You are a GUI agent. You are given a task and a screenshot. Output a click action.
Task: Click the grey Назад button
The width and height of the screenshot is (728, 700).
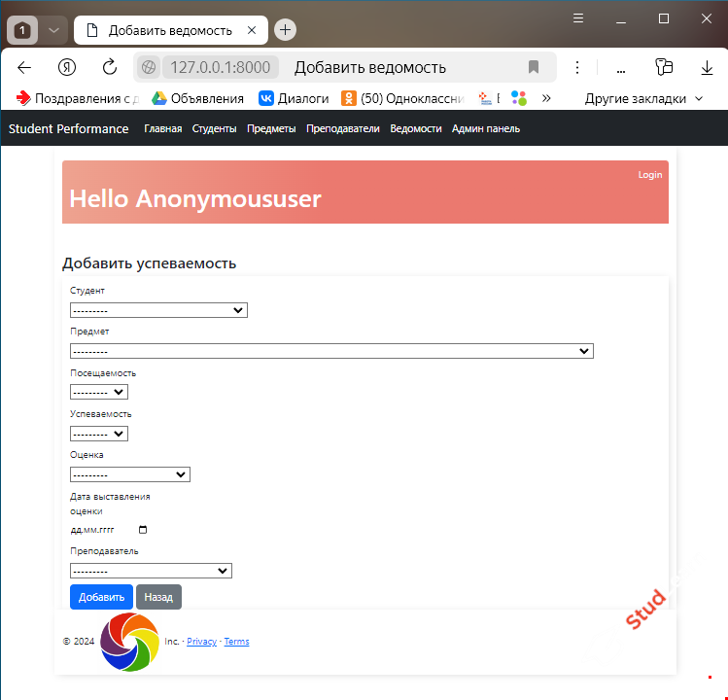(x=158, y=597)
